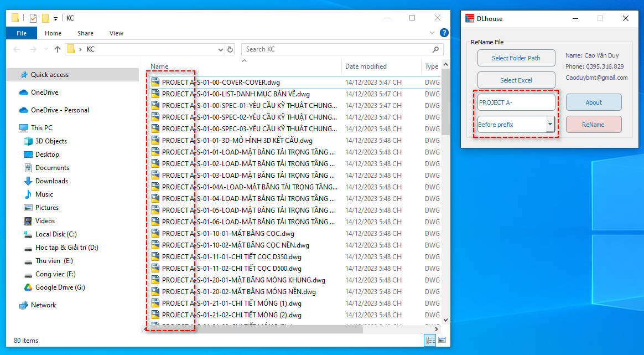This screenshot has height=355, width=644.
Task: Sort files by Date modified column
Action: tap(366, 66)
